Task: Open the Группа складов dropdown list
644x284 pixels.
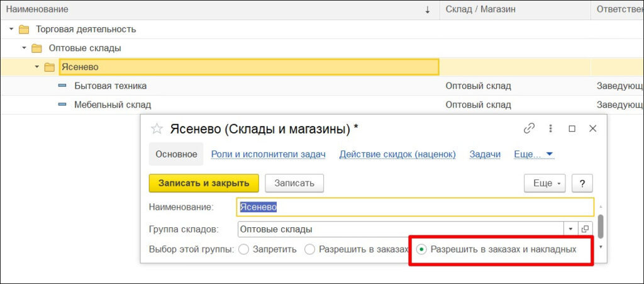Action: pyautogui.click(x=571, y=229)
